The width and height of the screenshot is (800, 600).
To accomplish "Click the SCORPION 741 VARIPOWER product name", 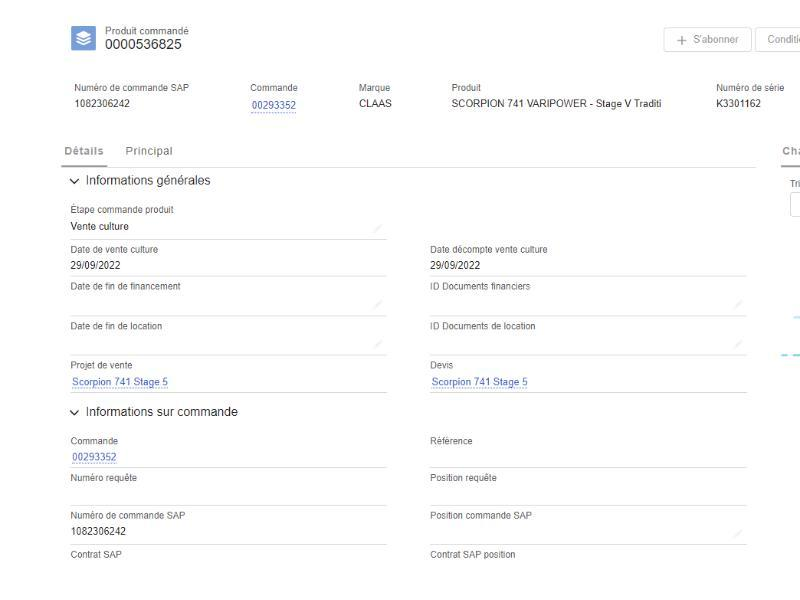I will pos(556,104).
